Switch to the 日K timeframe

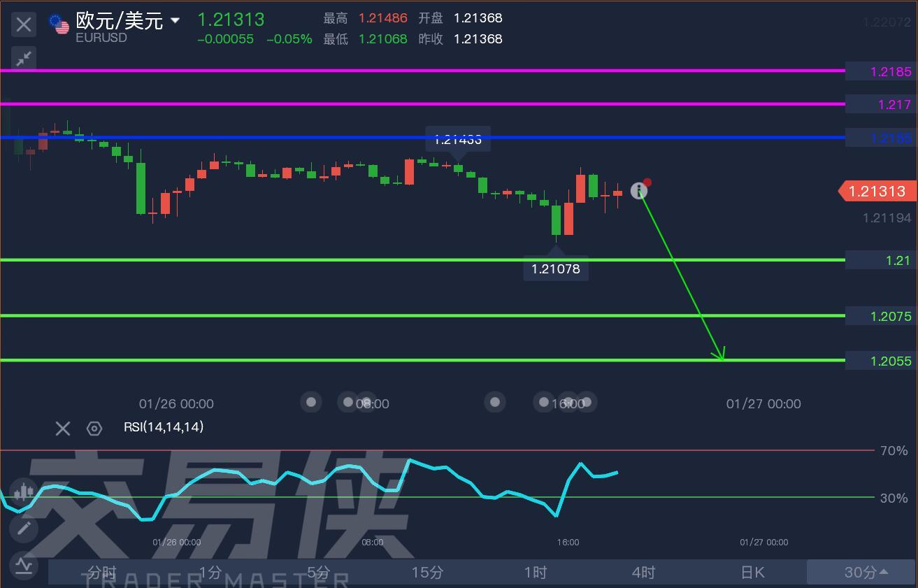[752, 573]
